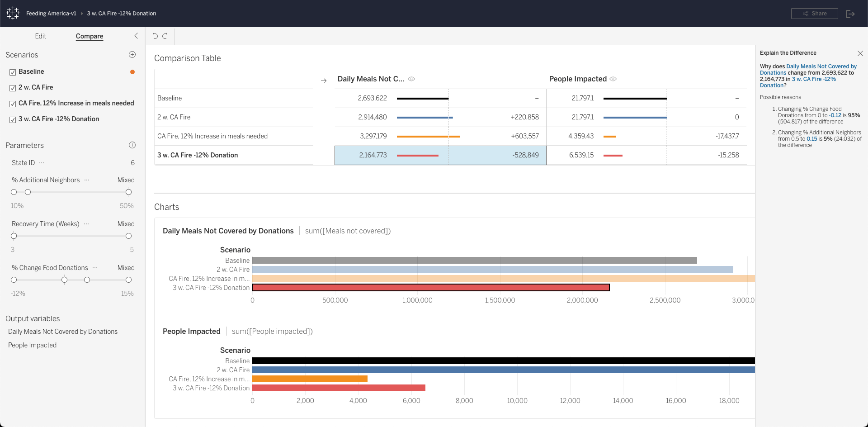Image resolution: width=868 pixels, height=427 pixels.
Task: Click the -12% Change Food Donations slider handle
Action: point(14,280)
